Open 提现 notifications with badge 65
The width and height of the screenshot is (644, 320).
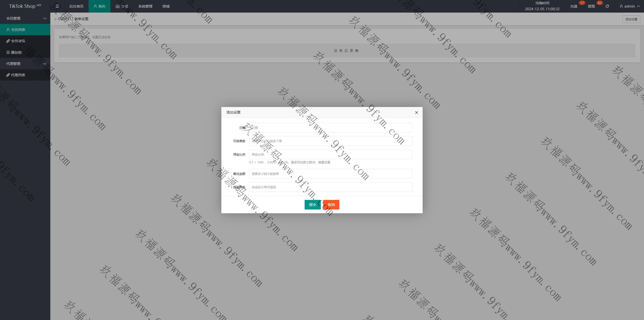click(x=591, y=6)
